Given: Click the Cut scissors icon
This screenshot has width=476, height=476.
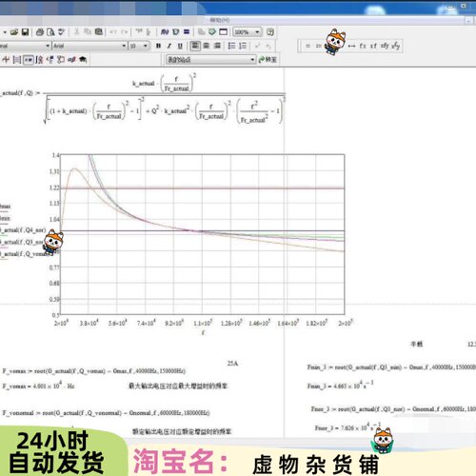Looking at the screenshot, I should [77, 32].
